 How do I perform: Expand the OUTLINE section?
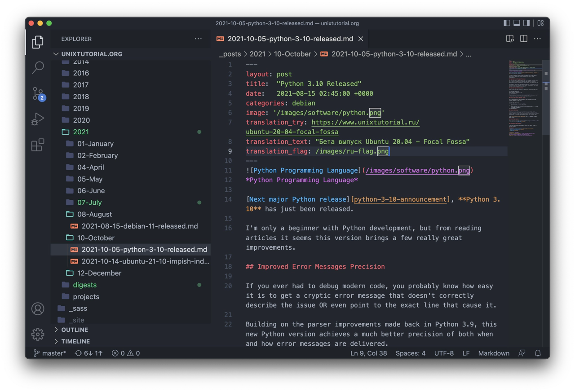(131, 330)
